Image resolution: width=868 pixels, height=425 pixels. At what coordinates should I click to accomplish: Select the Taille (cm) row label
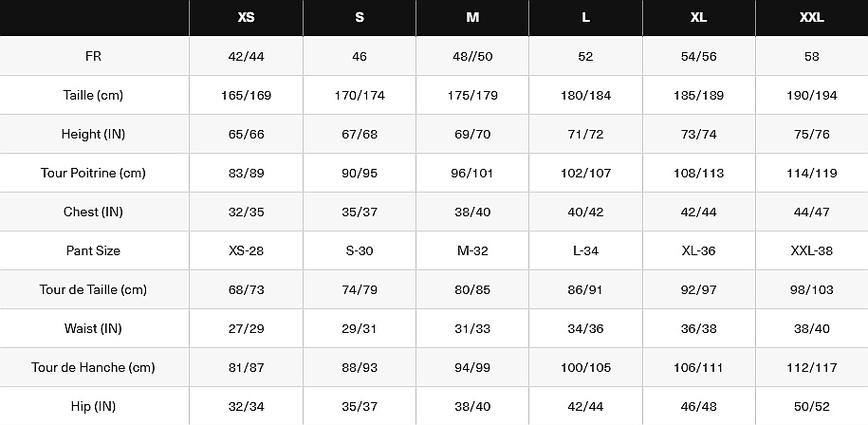(93, 96)
